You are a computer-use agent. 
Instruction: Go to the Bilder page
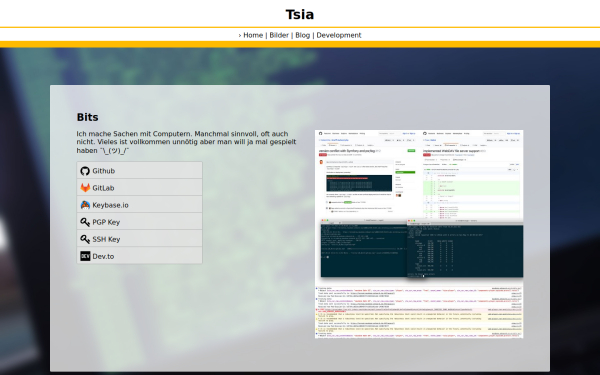pos(279,35)
